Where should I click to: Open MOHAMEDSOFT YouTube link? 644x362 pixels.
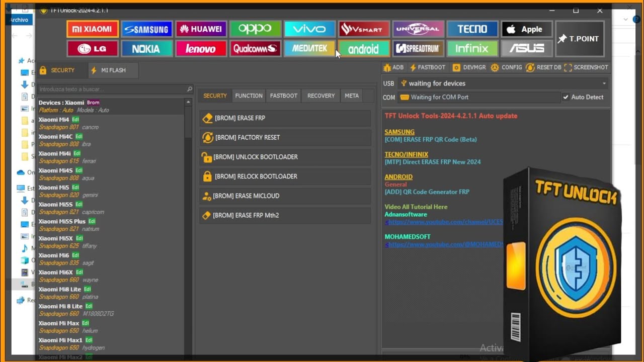(444, 244)
